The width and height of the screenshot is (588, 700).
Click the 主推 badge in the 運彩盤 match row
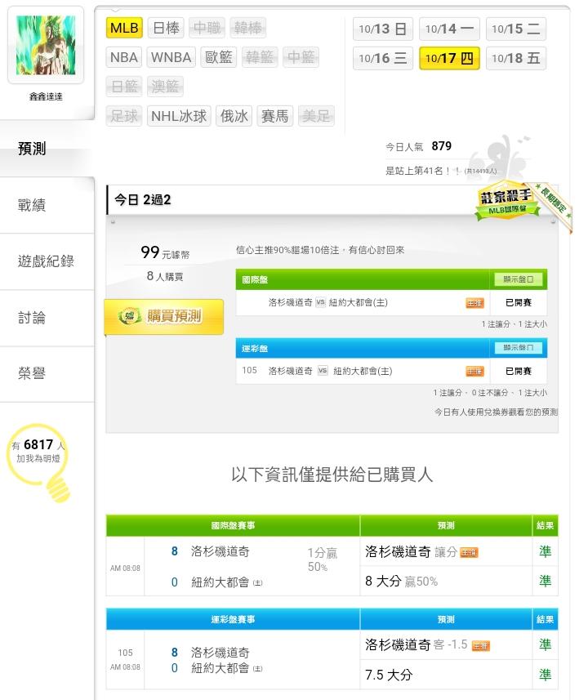click(x=474, y=371)
